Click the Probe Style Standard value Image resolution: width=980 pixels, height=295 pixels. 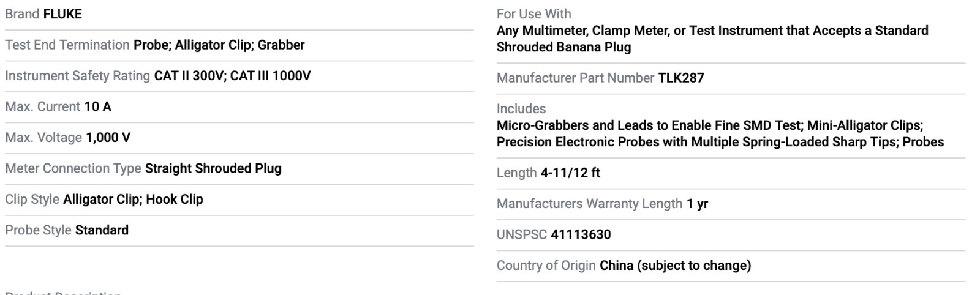[102, 231]
